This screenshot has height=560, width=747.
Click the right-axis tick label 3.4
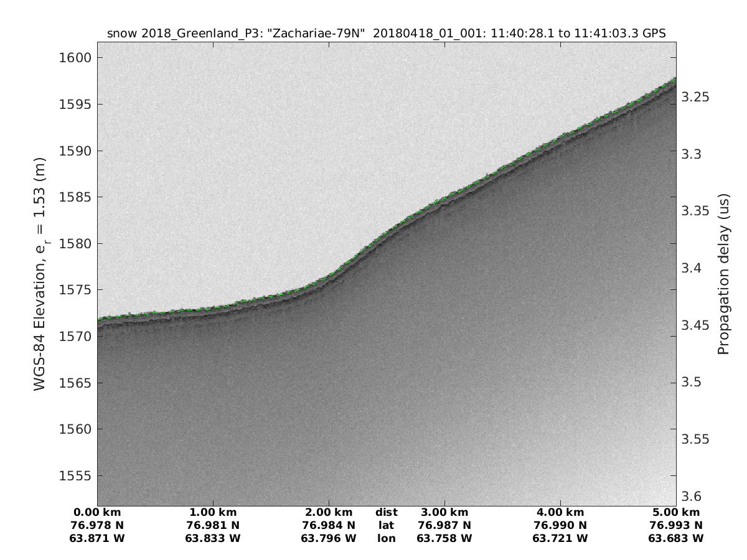(x=692, y=268)
